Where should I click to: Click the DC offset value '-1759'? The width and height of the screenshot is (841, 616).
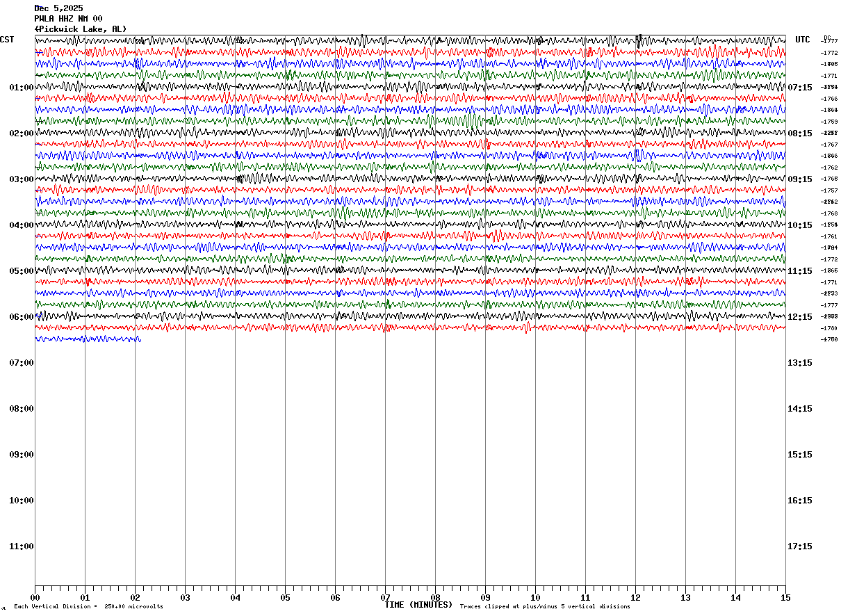(829, 122)
